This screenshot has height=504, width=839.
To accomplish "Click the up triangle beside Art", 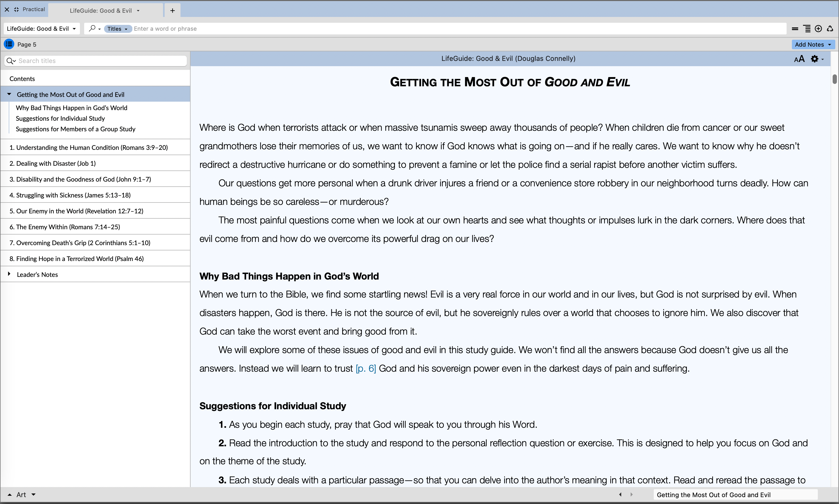I will (x=10, y=495).
